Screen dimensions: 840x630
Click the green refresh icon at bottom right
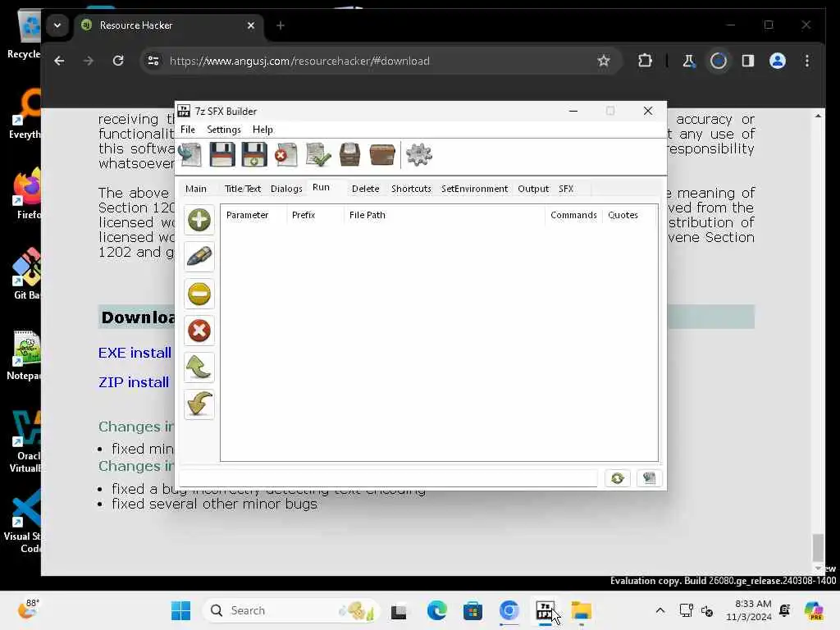point(617,478)
